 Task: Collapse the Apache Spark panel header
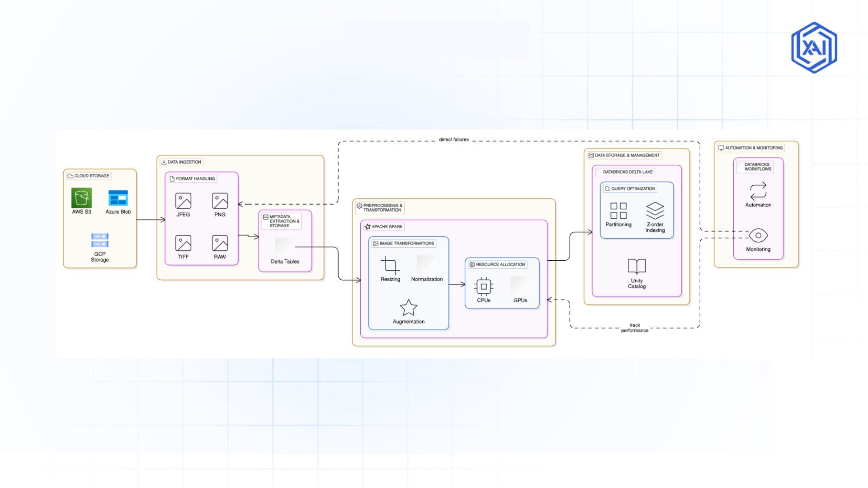click(384, 226)
